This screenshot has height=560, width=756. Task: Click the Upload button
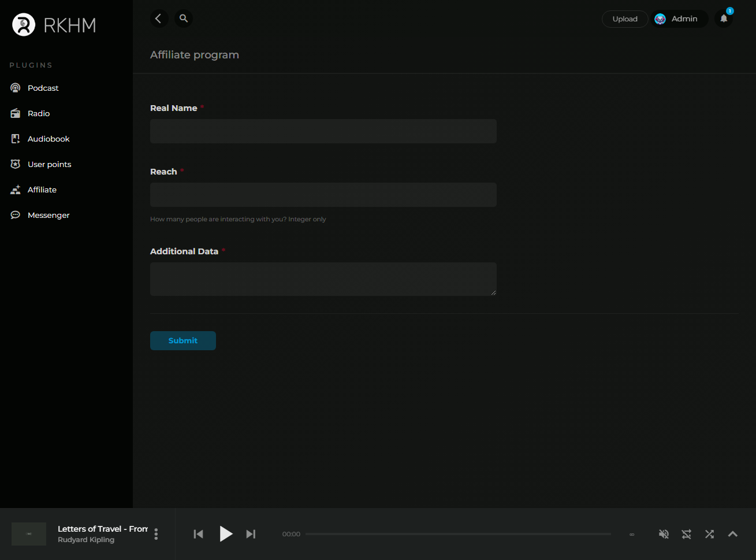tap(625, 19)
